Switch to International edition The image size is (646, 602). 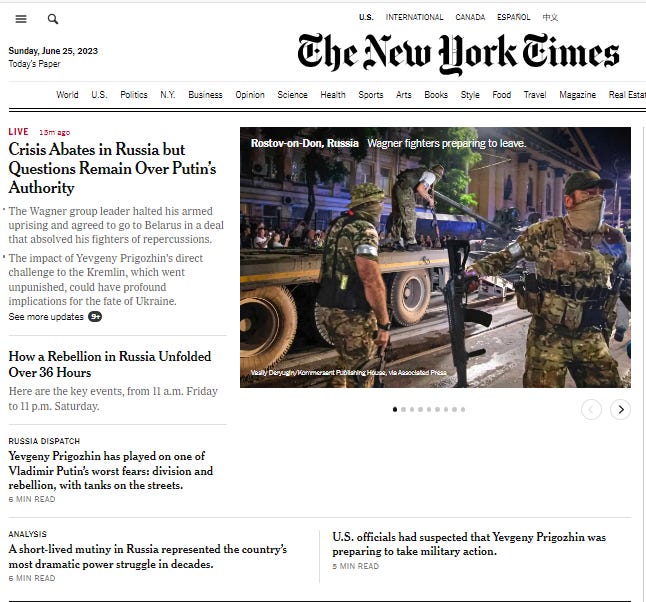pyautogui.click(x=414, y=17)
